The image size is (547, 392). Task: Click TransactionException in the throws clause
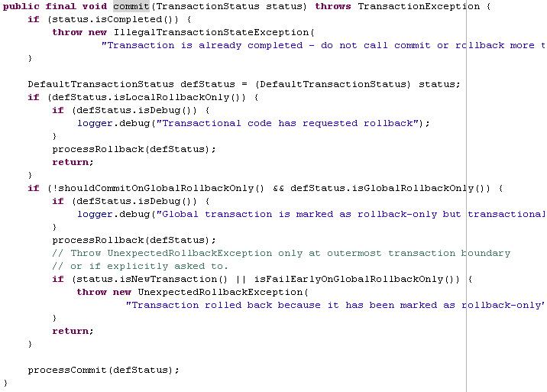(419, 6)
